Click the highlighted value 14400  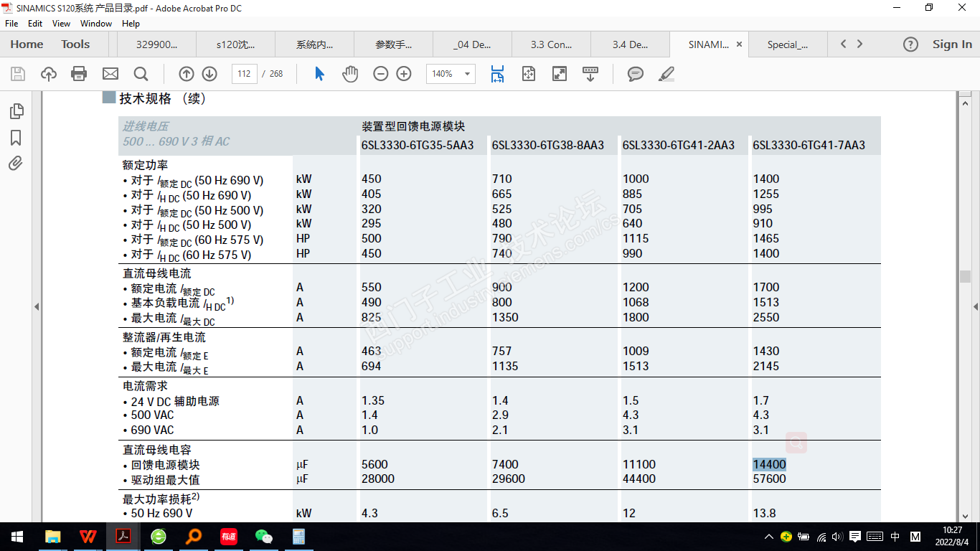pyautogui.click(x=769, y=464)
